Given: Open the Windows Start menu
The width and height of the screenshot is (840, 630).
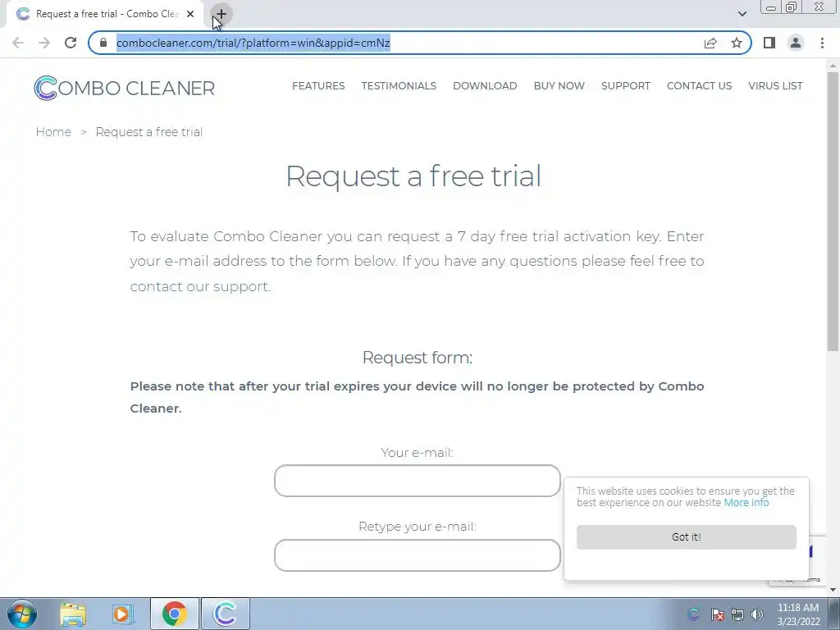Looking at the screenshot, I should coord(22,614).
